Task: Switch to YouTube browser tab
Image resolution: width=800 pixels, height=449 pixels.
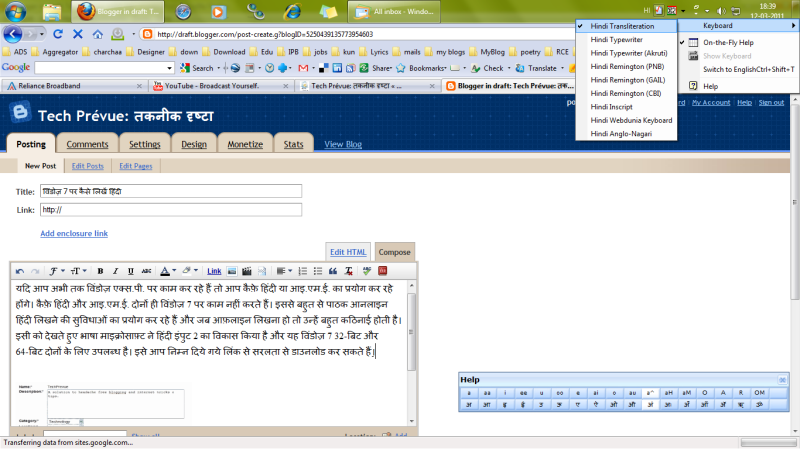Action: point(220,86)
